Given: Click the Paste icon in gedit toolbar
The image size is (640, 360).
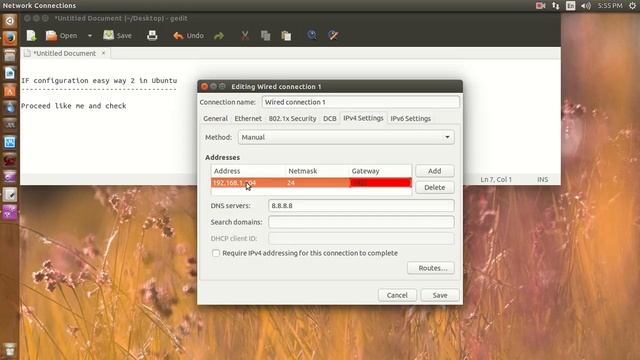Looking at the screenshot, I should click(x=286, y=36).
